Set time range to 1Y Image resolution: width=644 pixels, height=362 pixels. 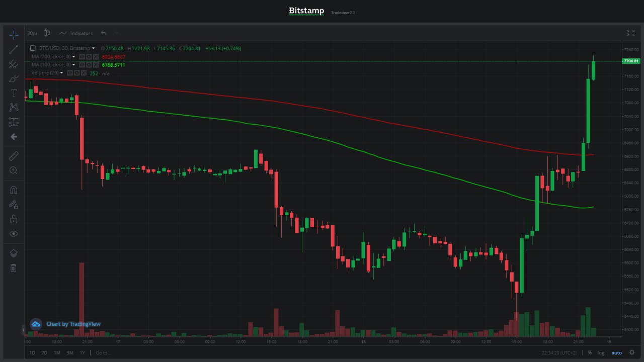pyautogui.click(x=83, y=352)
